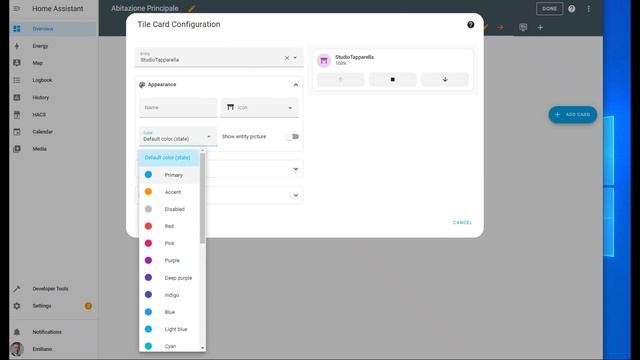Click the color list scroll down arrow
The width and height of the screenshot is (640, 360).
pos(202,348)
